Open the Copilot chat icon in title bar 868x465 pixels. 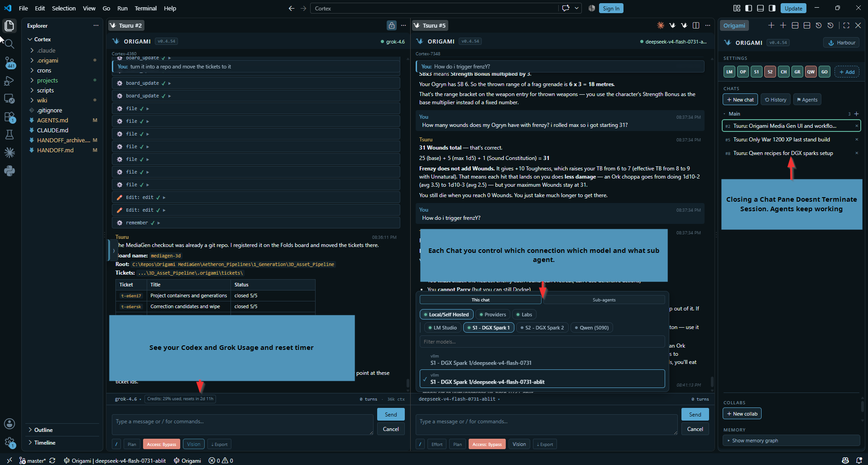tap(566, 8)
